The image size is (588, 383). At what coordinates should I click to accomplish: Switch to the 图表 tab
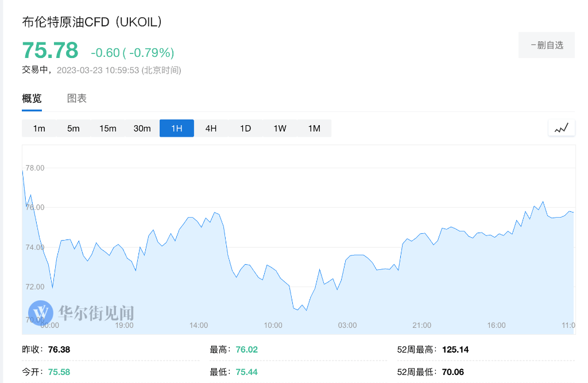coord(77,99)
